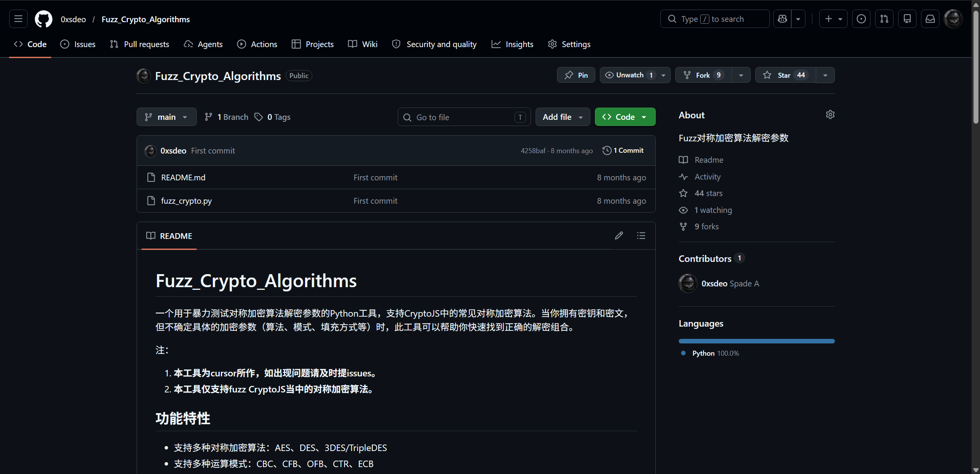Viewport: 980px width, 474px height.
Task: Open the global navigation hamburger menu
Action: click(x=18, y=19)
